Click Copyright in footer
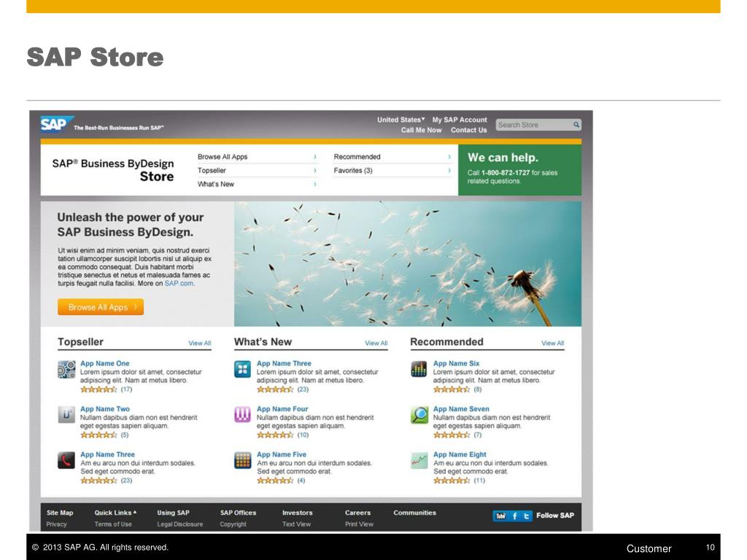747x560 pixels. 233,524
